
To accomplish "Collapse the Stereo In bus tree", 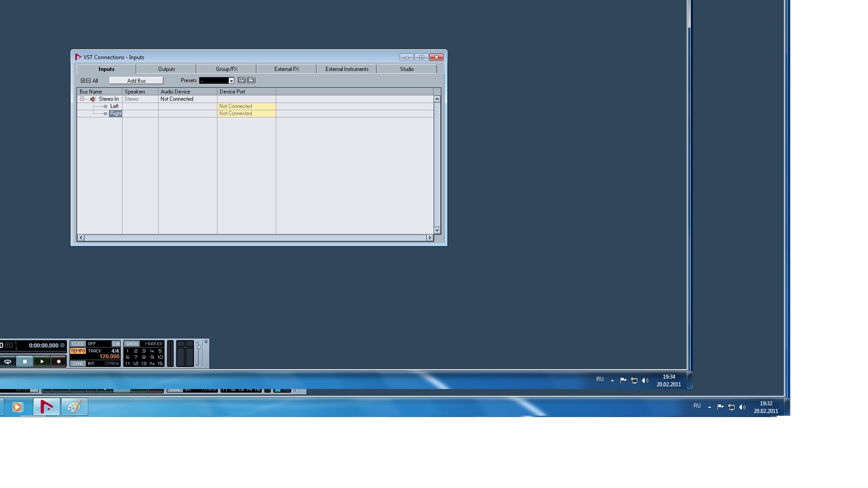I will tap(82, 99).
